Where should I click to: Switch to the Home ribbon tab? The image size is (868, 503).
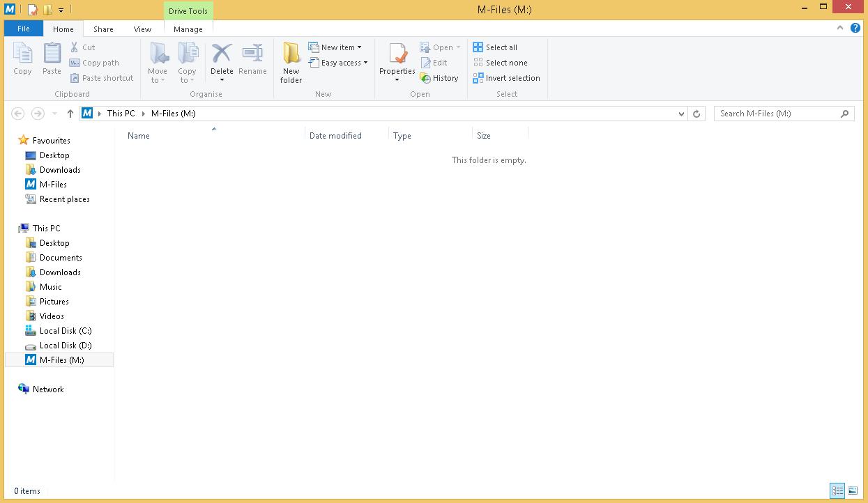click(63, 29)
